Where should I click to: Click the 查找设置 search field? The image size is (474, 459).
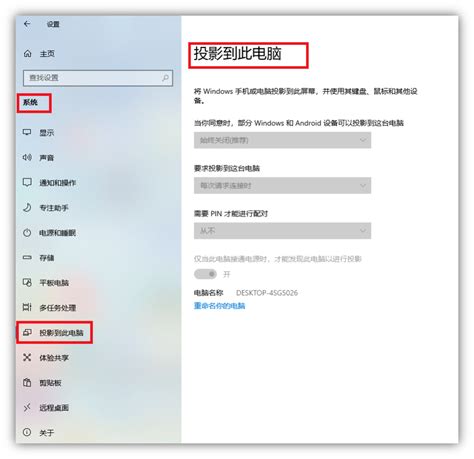pos(98,78)
